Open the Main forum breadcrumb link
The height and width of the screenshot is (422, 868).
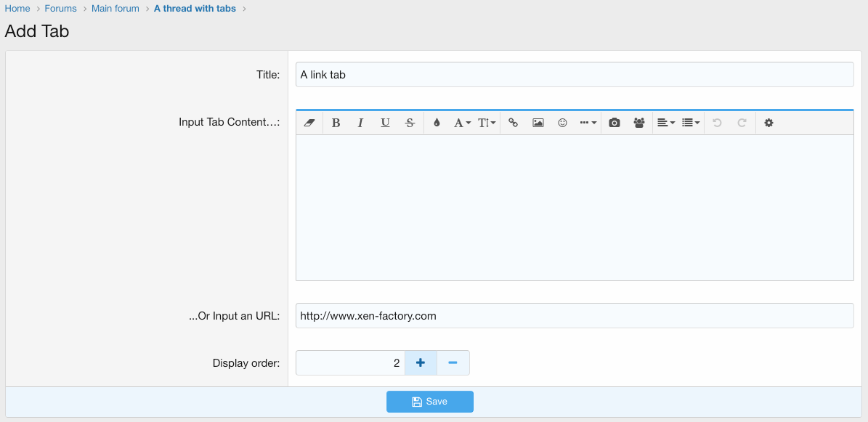point(115,9)
